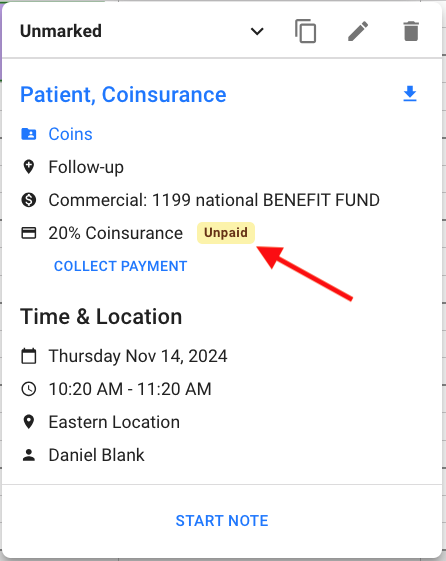This screenshot has width=446, height=561.
Task: Click the patient folder icon beside Coins
Action: click(29, 134)
